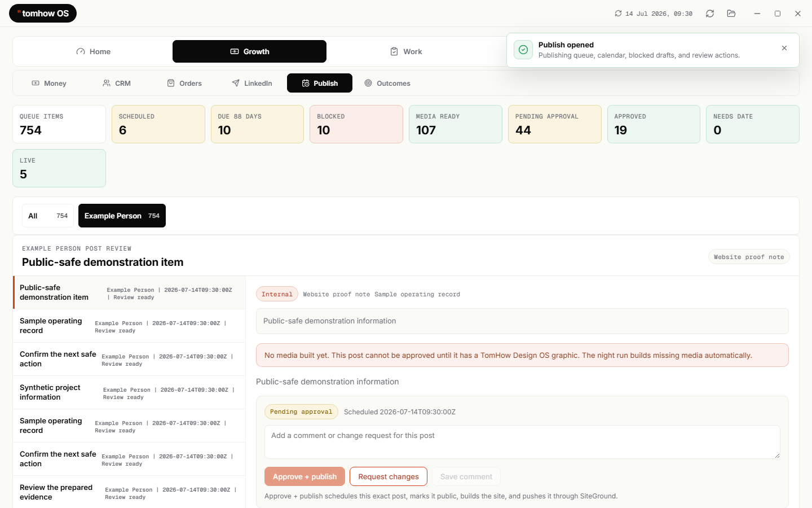The height and width of the screenshot is (508, 812).
Task: Open the folder icon in title bar
Action: pos(731,14)
